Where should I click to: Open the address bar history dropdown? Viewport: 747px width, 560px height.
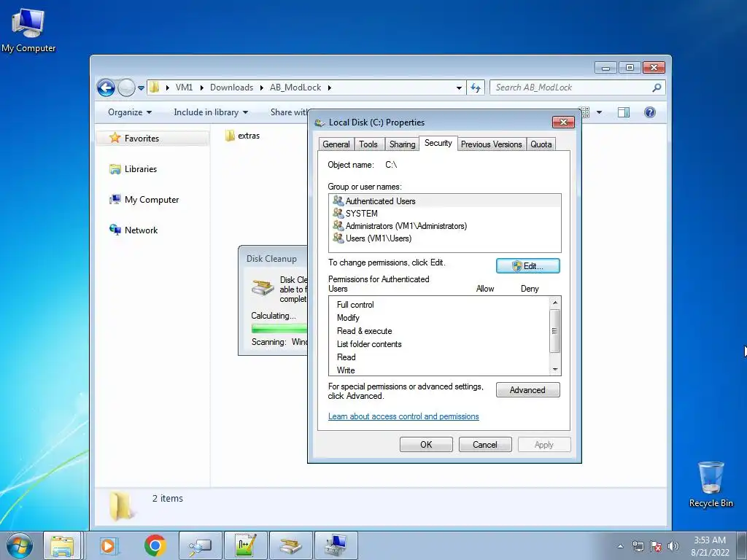tap(459, 87)
